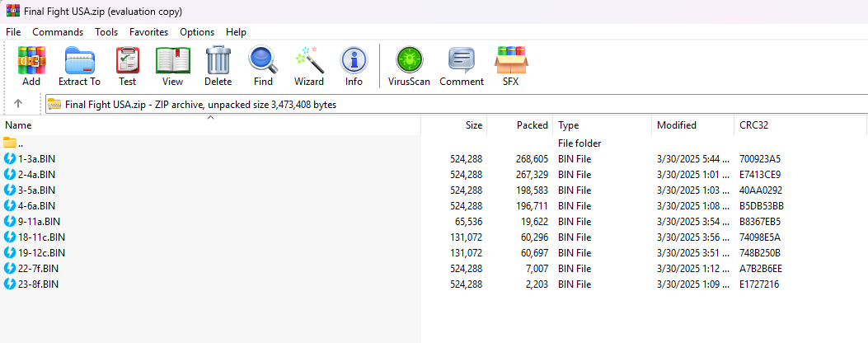The image size is (868, 343).
Task: Click icon of 2-4a.BIN file
Action: 9,175
